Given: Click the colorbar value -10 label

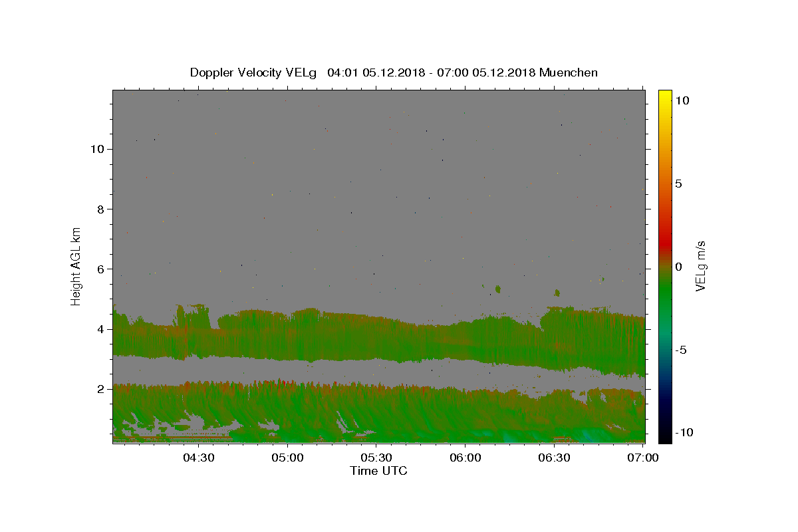Looking at the screenshot, I should click(684, 433).
